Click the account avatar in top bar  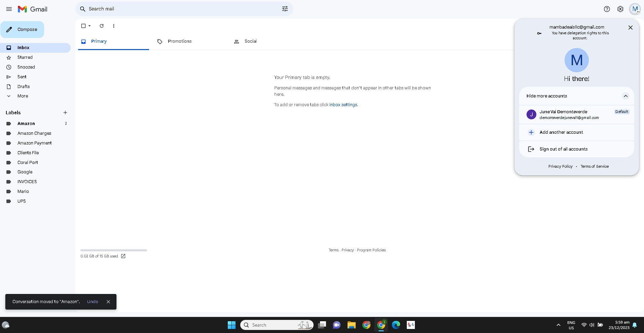635,9
